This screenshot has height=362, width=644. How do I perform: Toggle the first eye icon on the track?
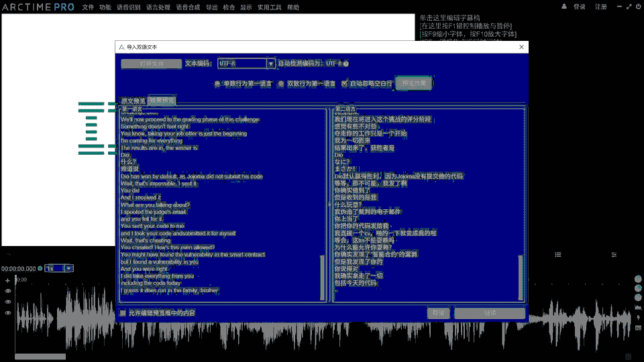[x=8, y=291]
